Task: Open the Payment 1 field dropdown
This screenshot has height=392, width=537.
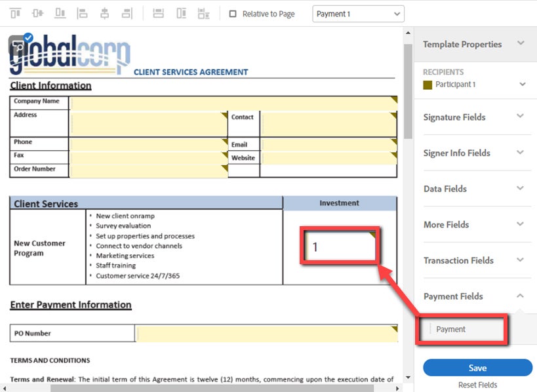Action: click(358, 14)
